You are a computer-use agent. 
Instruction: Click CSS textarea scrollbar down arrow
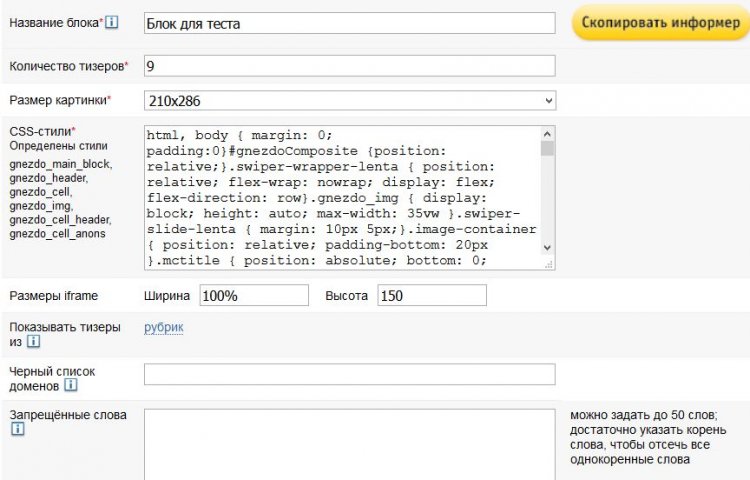pyautogui.click(x=548, y=248)
